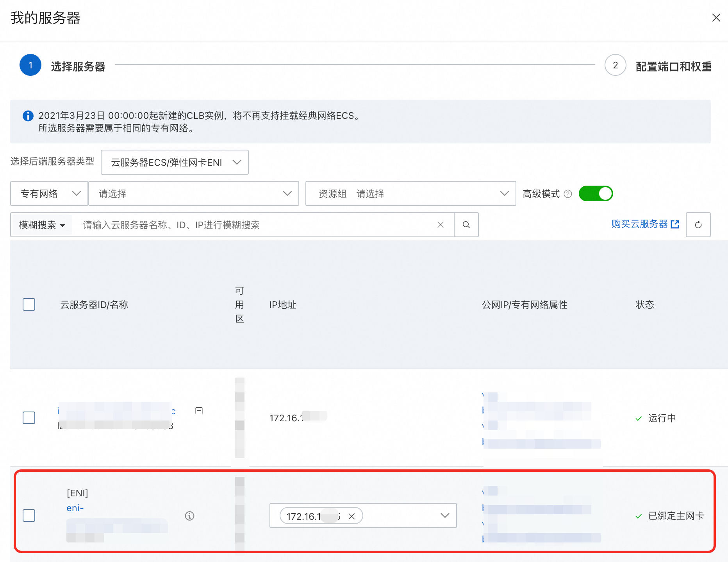Click the 高级模式 help question mark icon
The image size is (728, 562).
tap(568, 194)
